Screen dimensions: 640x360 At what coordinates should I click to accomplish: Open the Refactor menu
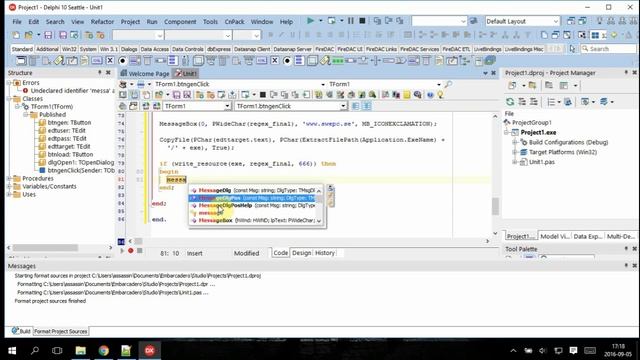102,22
